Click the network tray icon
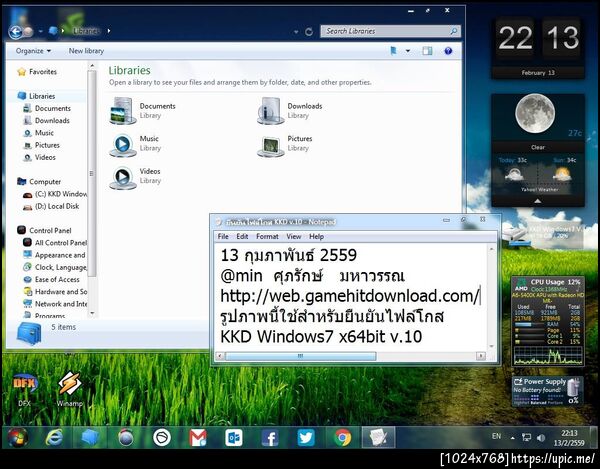The height and width of the screenshot is (469, 600). click(x=527, y=437)
